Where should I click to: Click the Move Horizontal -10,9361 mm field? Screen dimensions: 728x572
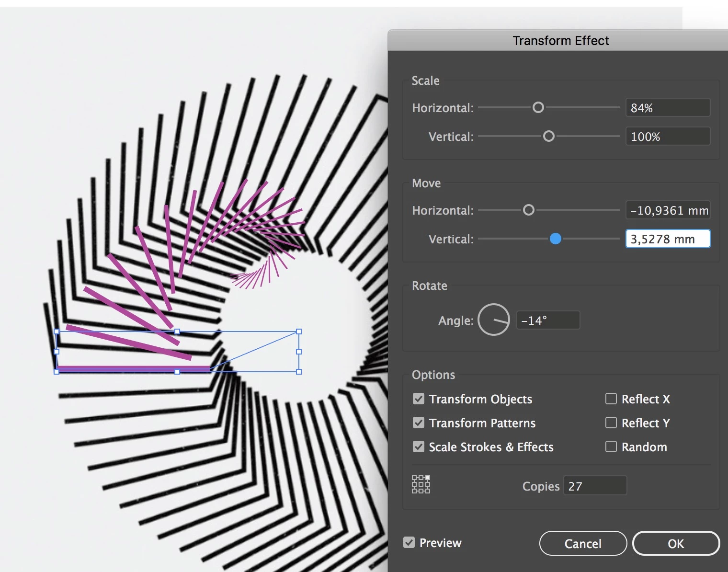click(x=668, y=210)
